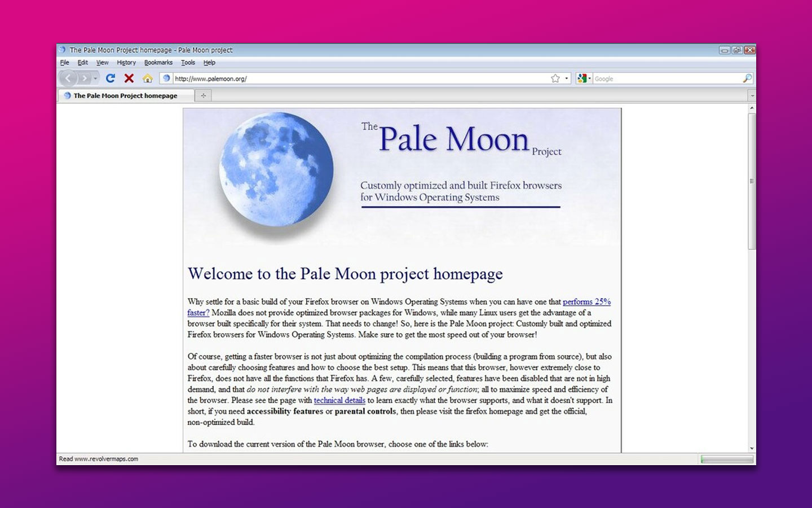This screenshot has width=812, height=508.
Task: Maximize the Pale Moon window
Action: 737,50
